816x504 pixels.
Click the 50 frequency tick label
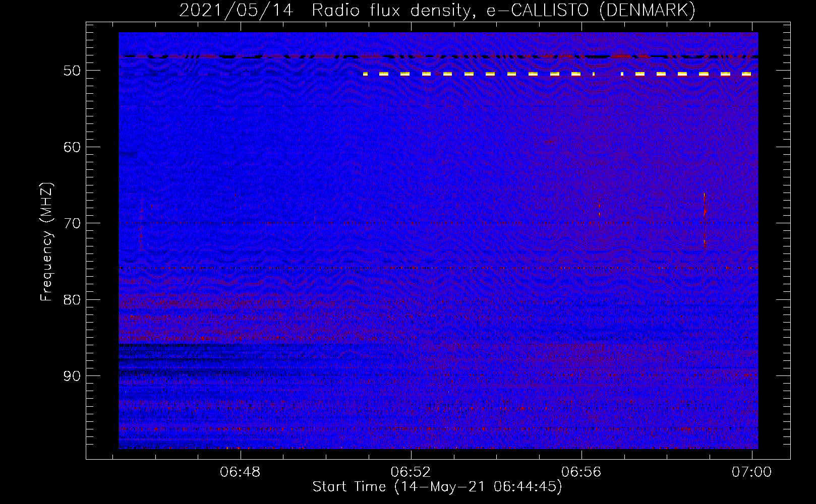coord(72,71)
